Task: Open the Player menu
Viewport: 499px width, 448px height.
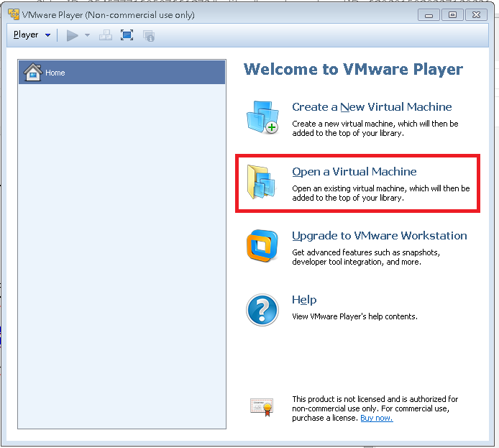Action: [26, 35]
